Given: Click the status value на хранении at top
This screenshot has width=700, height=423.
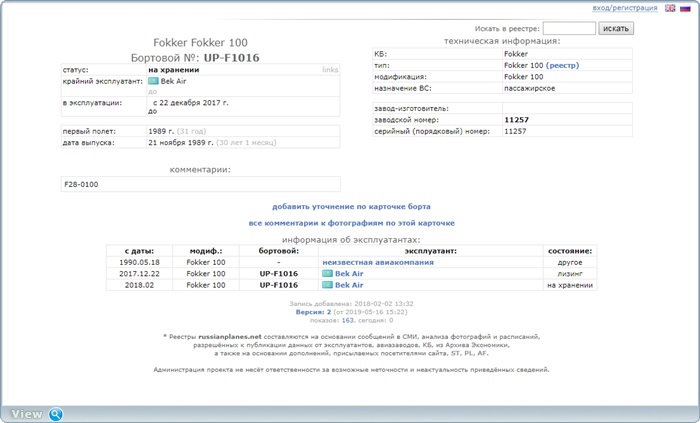Looking at the screenshot, I should point(174,70).
